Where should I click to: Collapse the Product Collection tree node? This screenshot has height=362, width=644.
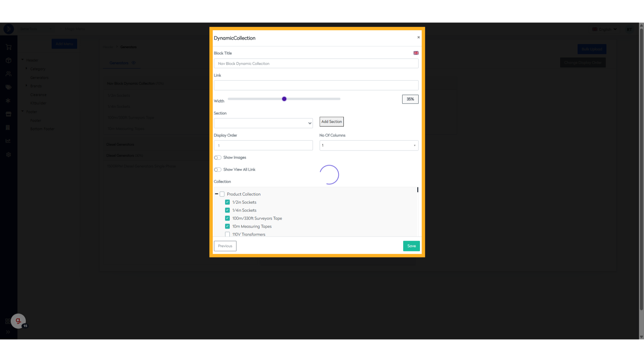point(216,194)
